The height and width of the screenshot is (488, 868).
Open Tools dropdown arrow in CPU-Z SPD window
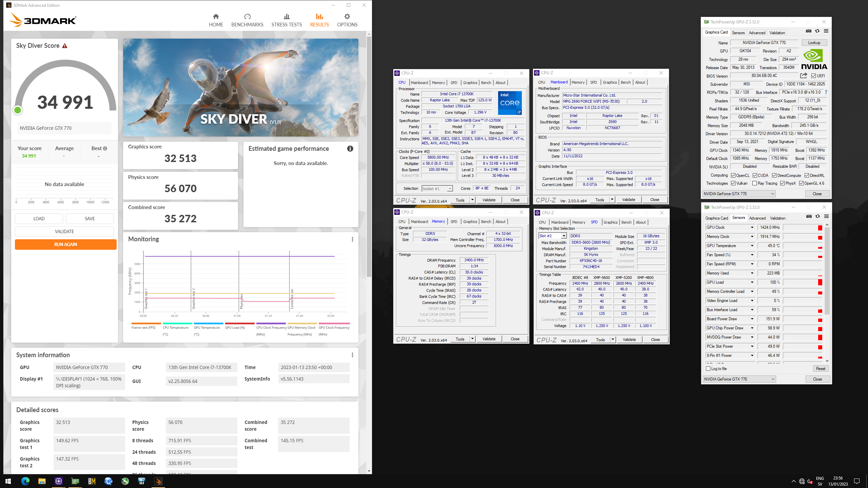click(613, 340)
